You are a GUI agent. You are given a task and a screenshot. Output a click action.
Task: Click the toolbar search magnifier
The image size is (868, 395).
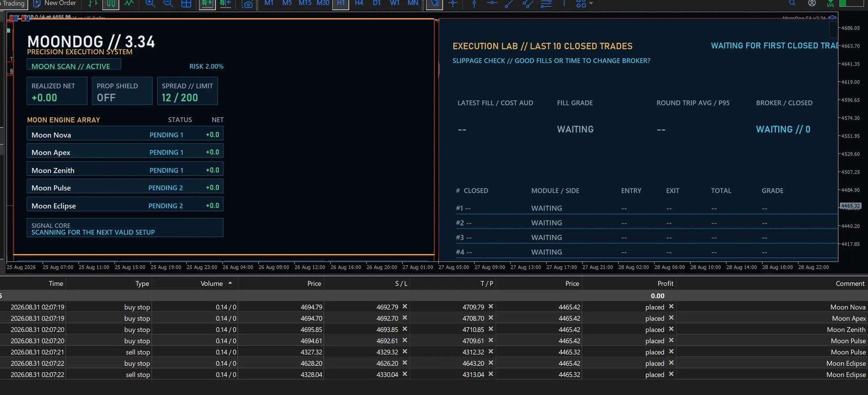pos(792,3)
